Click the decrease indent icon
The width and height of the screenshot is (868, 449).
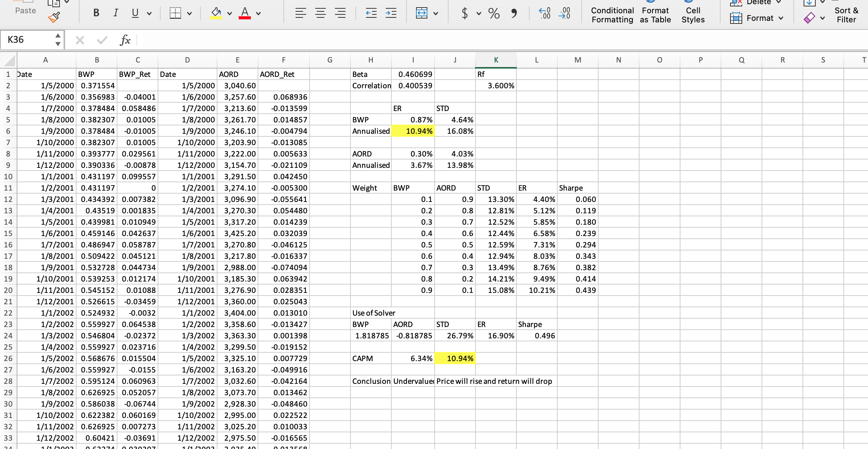pyautogui.click(x=371, y=13)
